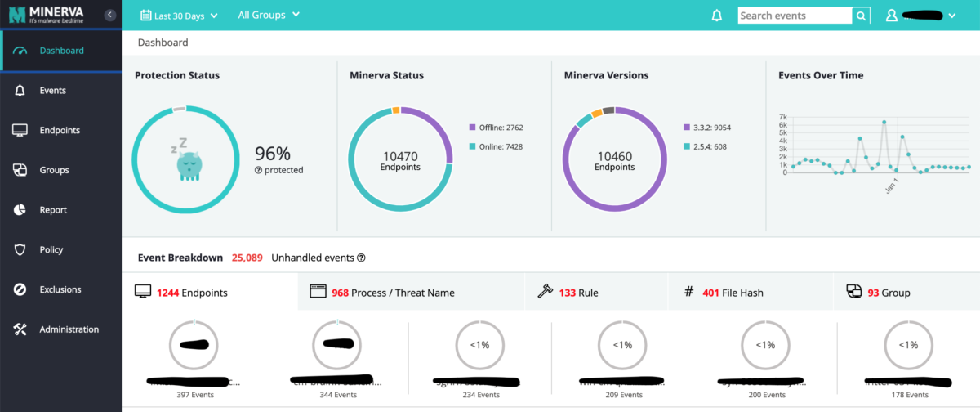Image resolution: width=980 pixels, height=412 pixels.
Task: Click the Jan 1 axis label
Action: (x=890, y=185)
